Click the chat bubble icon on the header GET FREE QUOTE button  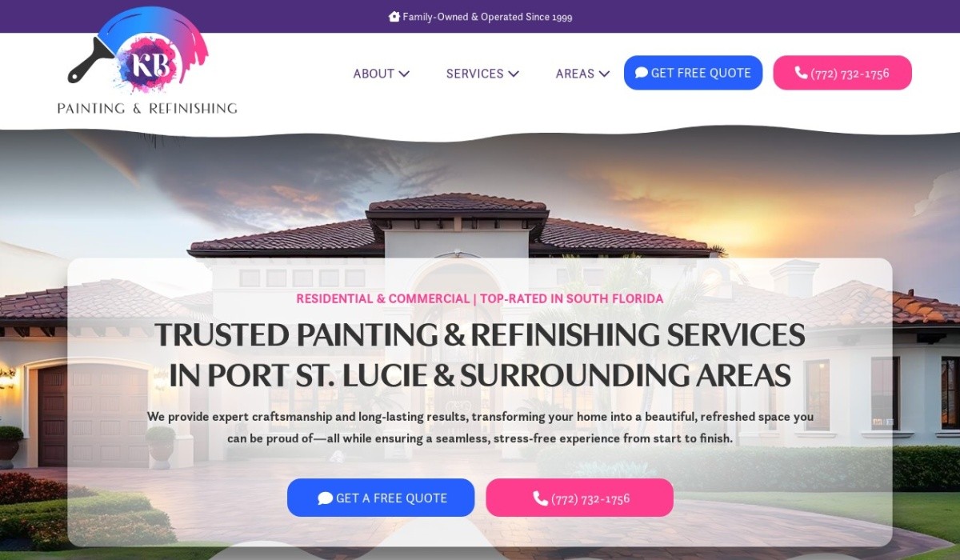click(x=642, y=73)
